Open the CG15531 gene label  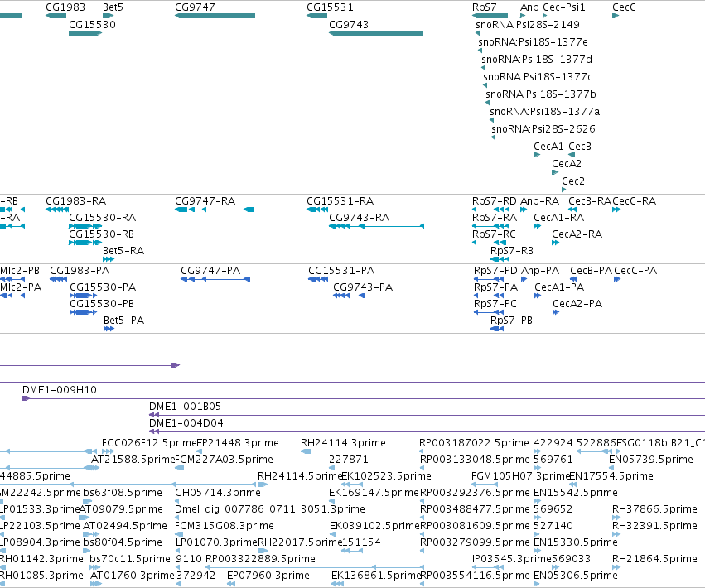[330, 7]
